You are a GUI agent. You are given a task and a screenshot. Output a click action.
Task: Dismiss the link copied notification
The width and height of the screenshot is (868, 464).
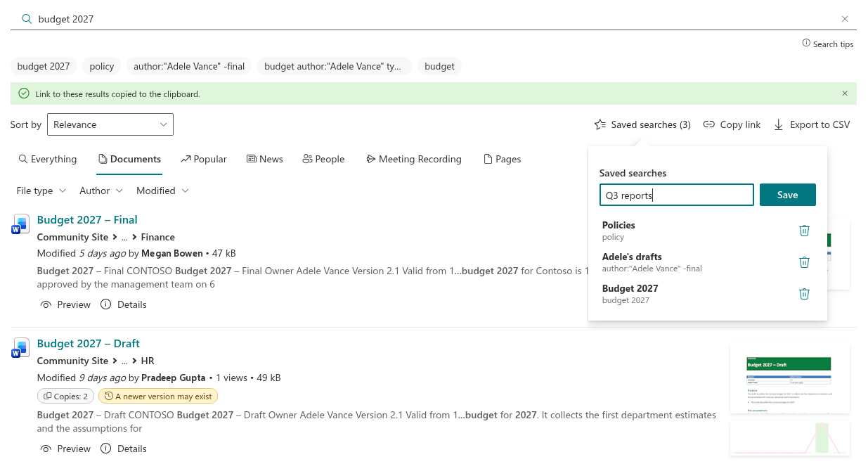[845, 94]
